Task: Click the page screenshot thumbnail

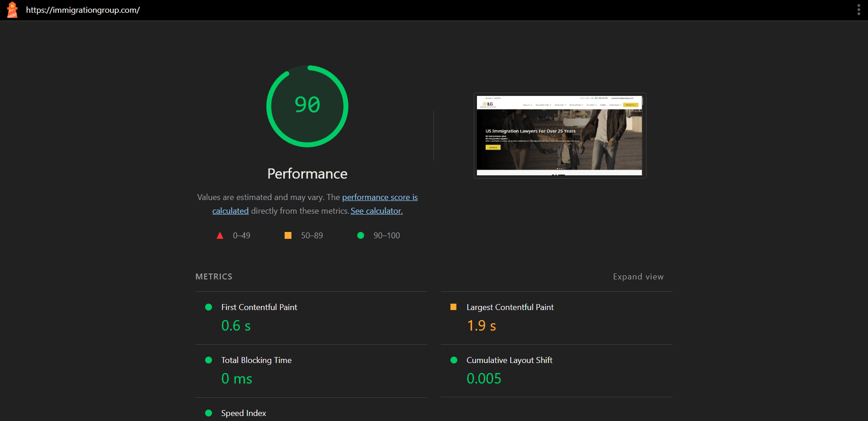Action: coord(560,136)
